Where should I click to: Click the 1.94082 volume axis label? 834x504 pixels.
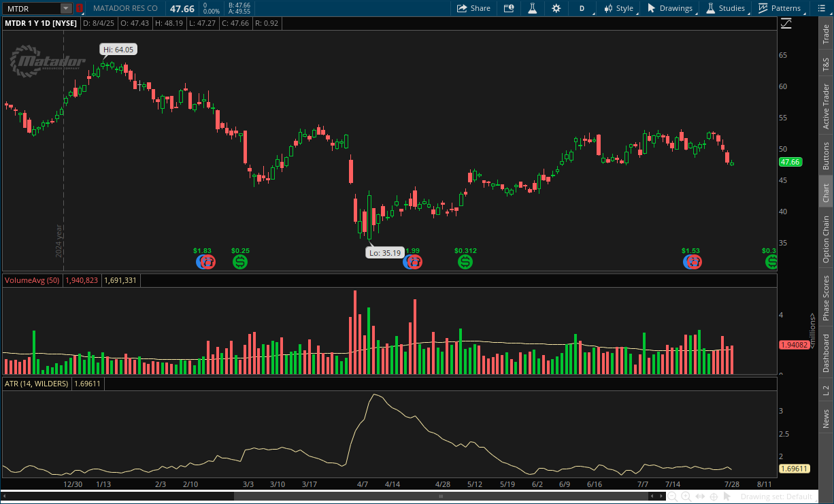pos(795,345)
